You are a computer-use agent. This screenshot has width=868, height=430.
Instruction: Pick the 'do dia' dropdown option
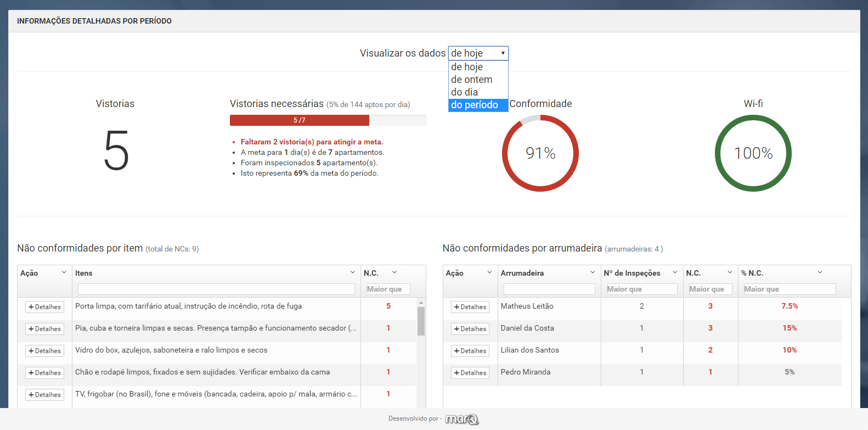click(465, 92)
